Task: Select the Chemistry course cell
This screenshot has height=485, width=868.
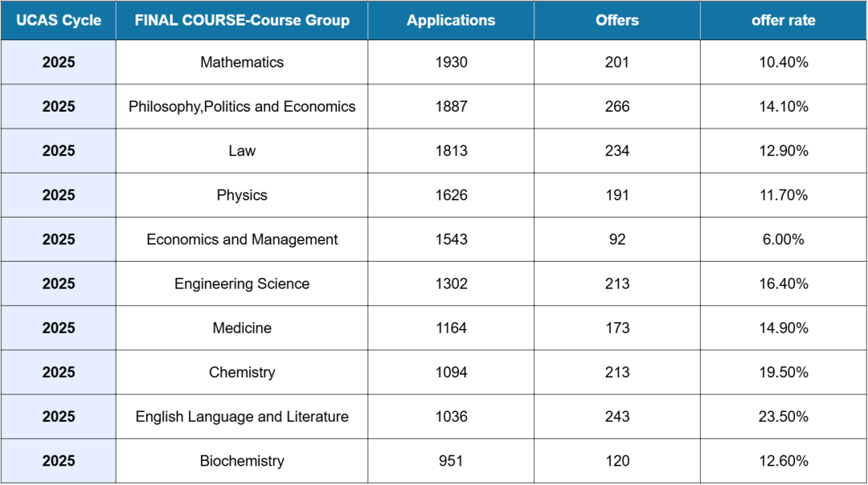Action: click(242, 372)
